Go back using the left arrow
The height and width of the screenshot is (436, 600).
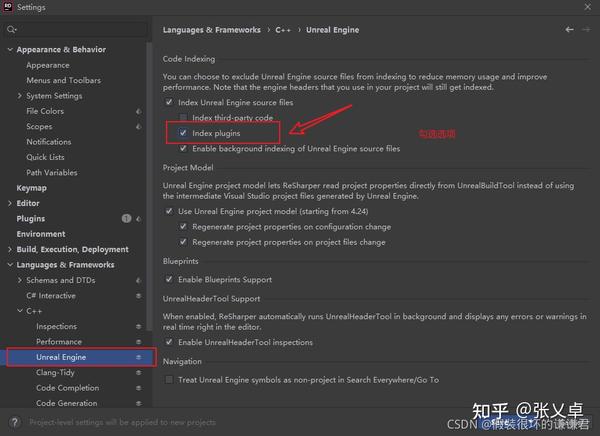pyautogui.click(x=569, y=29)
